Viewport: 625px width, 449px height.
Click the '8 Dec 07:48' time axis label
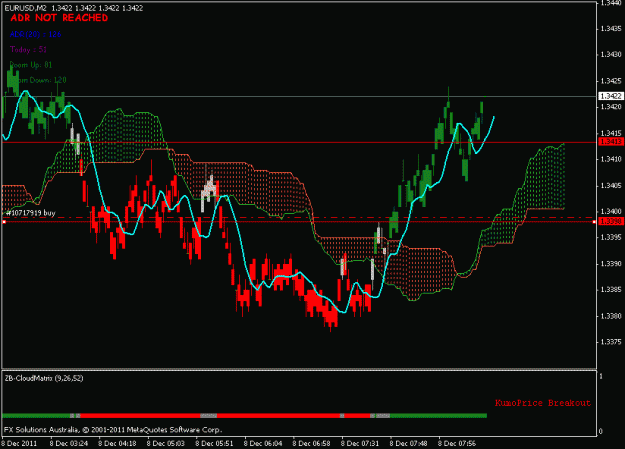point(409,443)
